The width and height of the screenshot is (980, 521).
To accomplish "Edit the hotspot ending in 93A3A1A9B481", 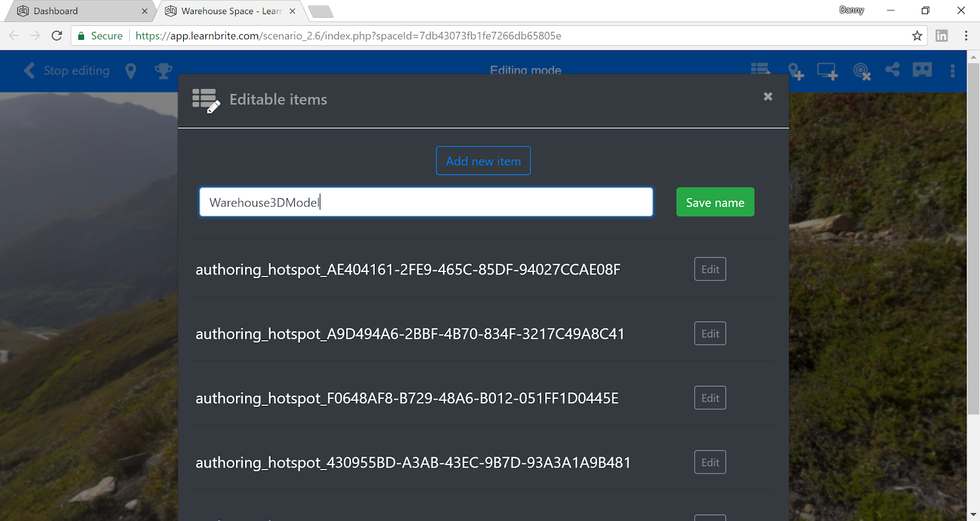I will pos(710,462).
